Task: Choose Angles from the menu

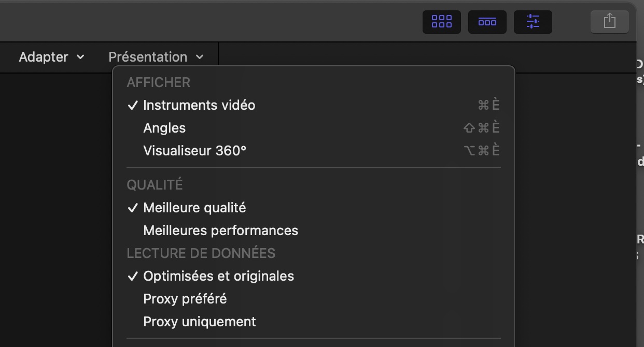Action: [x=314, y=128]
